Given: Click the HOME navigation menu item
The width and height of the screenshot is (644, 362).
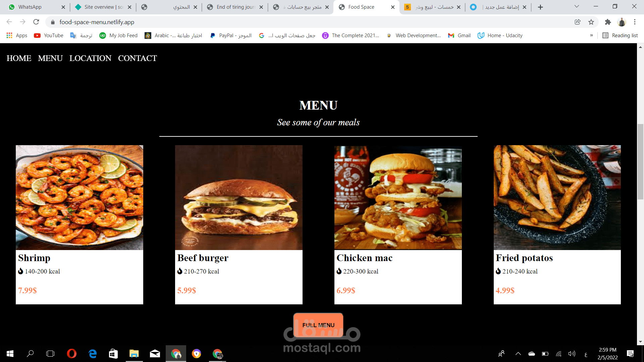Looking at the screenshot, I should click(x=18, y=58).
